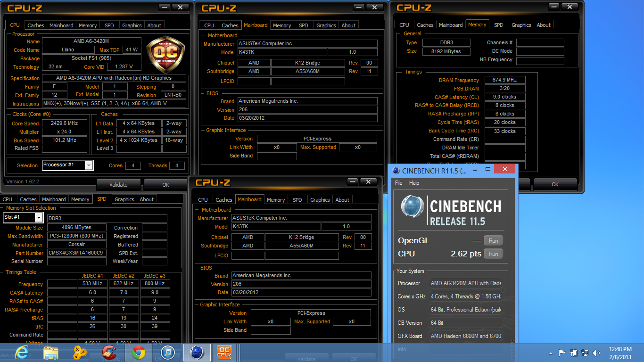Open the volume speaker tray icon
Screen dimensions: 644x362
point(596,353)
